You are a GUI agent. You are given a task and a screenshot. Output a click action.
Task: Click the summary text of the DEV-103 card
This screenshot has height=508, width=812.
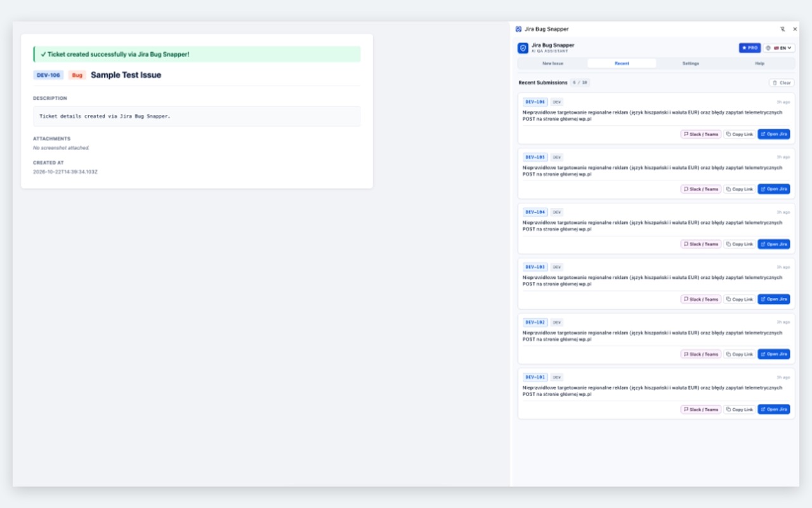click(652, 281)
